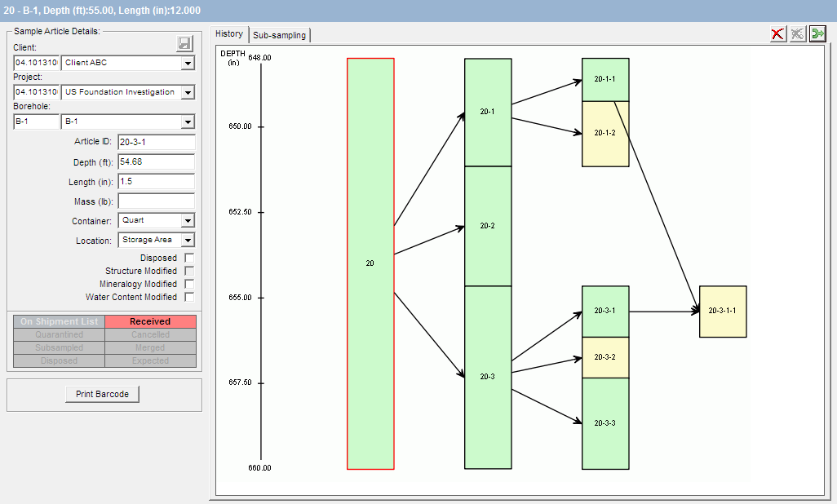Open the Client ABC dropdown
837x504 pixels.
[x=188, y=64]
